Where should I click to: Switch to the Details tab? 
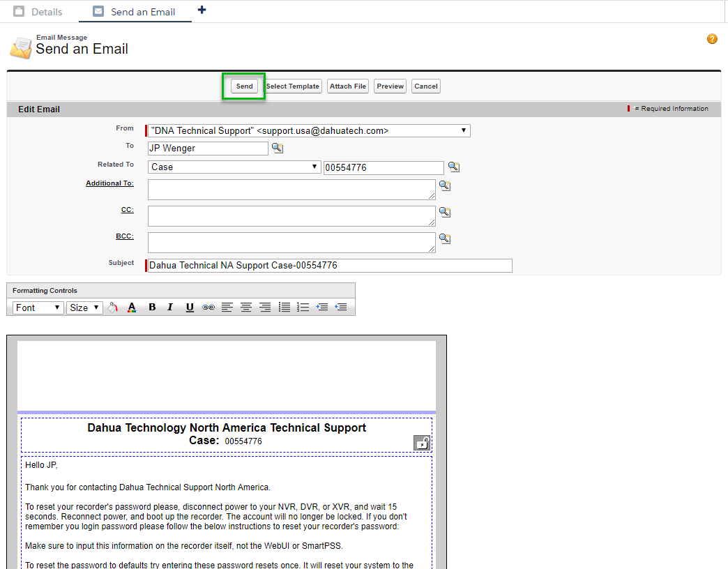[x=38, y=12]
